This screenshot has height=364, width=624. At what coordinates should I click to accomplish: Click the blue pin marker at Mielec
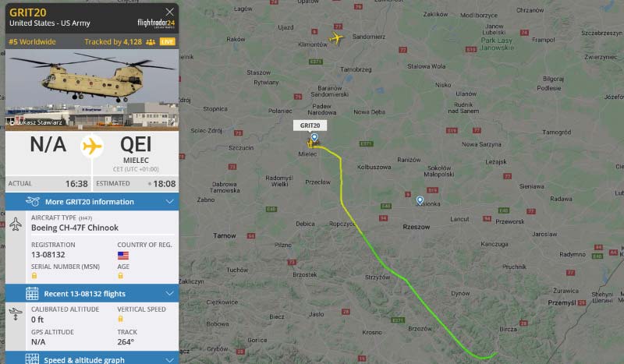click(314, 138)
